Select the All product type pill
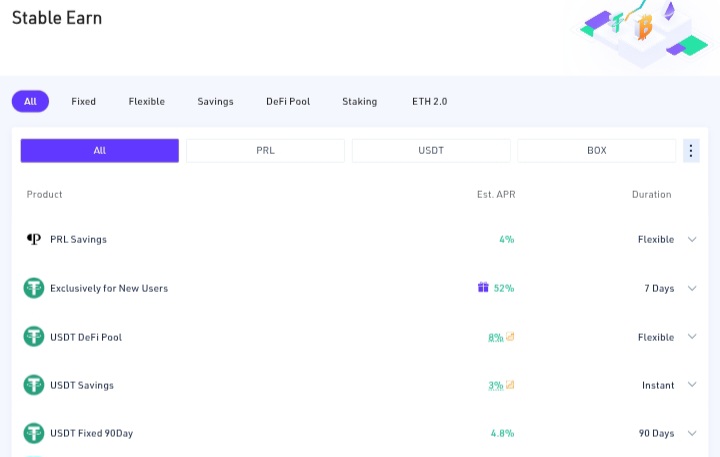Screen dimensions: 720x457 [30, 102]
